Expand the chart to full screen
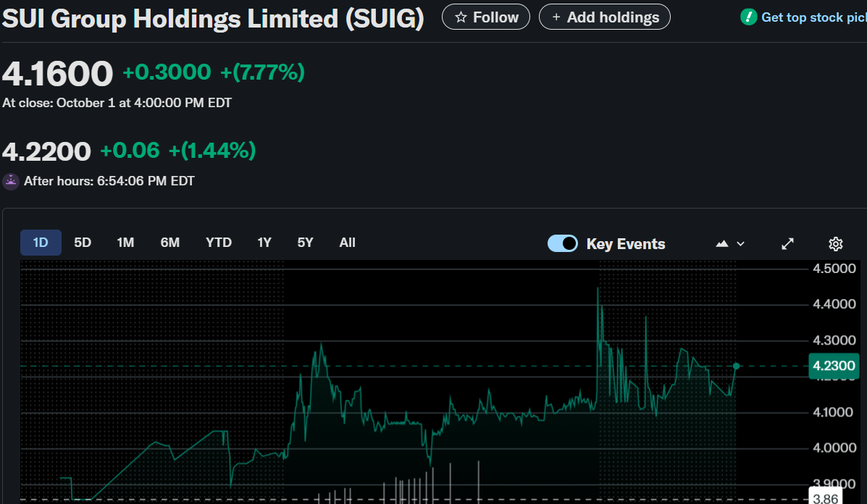This screenshot has width=867, height=504. coord(788,243)
